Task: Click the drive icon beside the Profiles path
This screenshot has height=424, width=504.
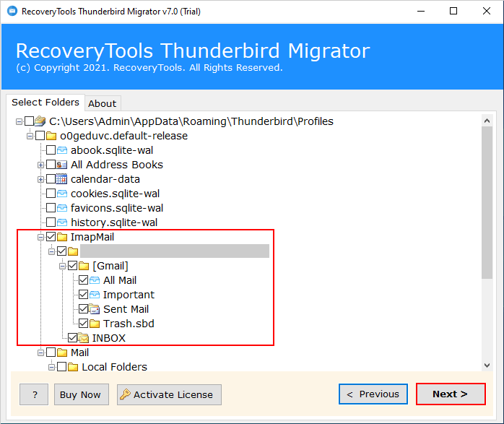Action: (x=40, y=121)
